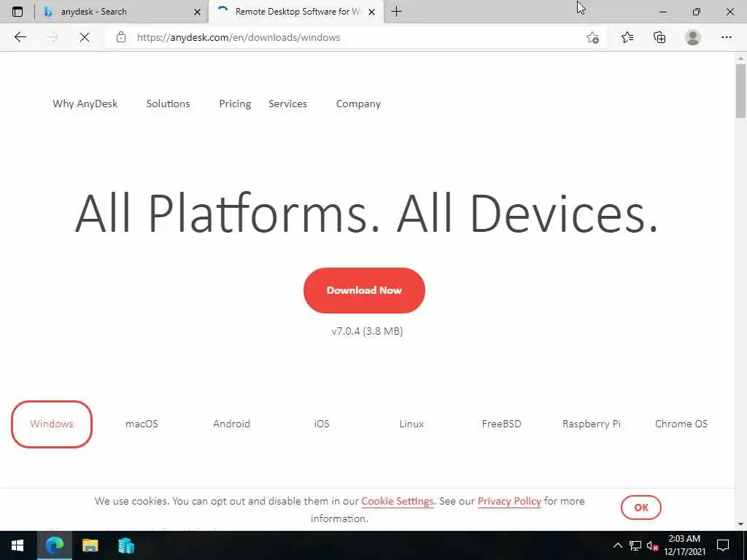Show hidden system tray icons
Image resolution: width=747 pixels, height=560 pixels.
(x=617, y=545)
